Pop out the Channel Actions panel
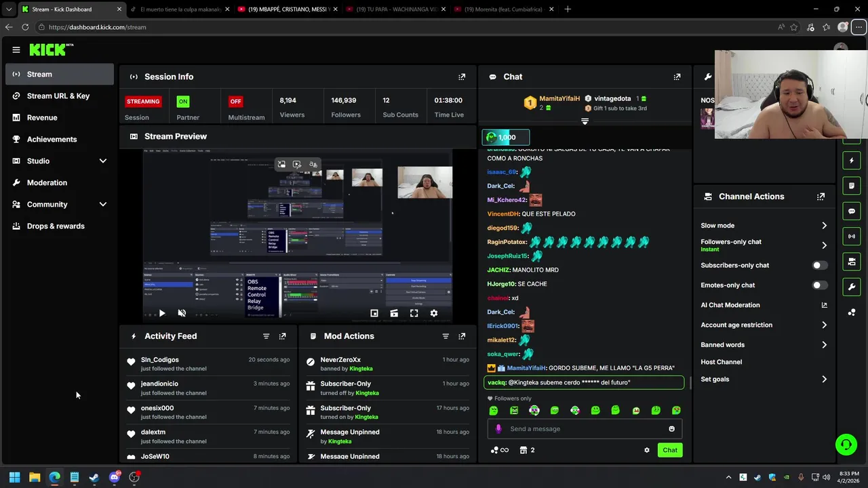The width and height of the screenshot is (868, 488). click(x=821, y=197)
